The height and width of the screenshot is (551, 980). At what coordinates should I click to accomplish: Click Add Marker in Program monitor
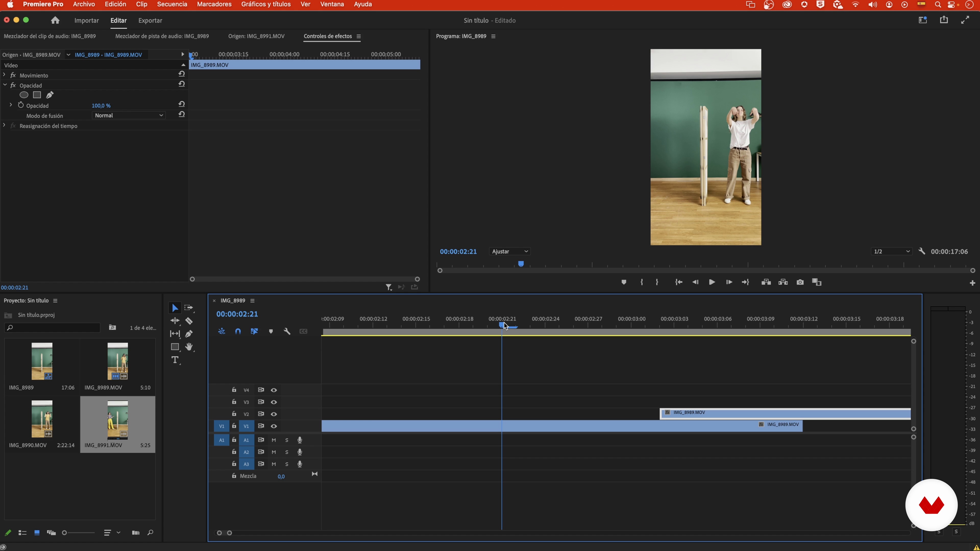(x=623, y=282)
